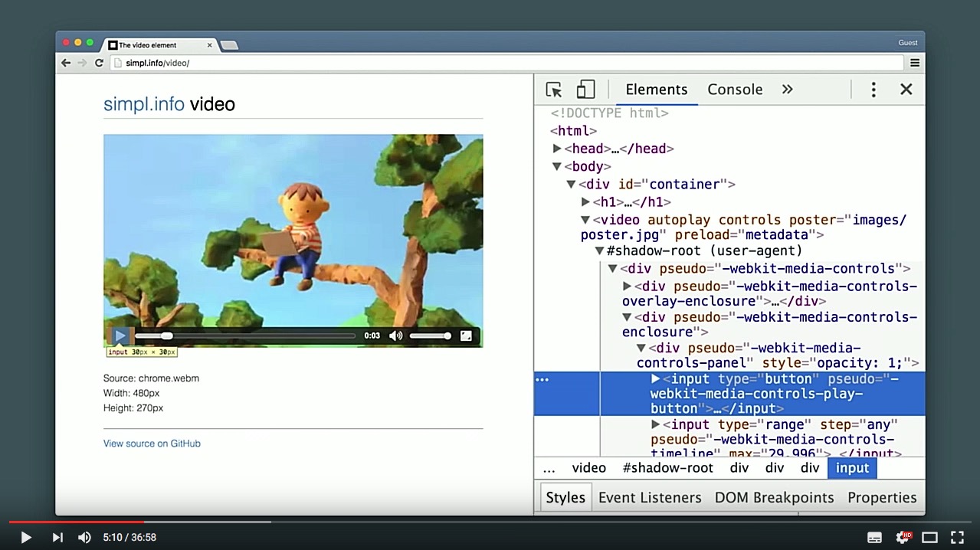Open the View source on GitHub link
This screenshot has height=550, width=980.
[152, 444]
